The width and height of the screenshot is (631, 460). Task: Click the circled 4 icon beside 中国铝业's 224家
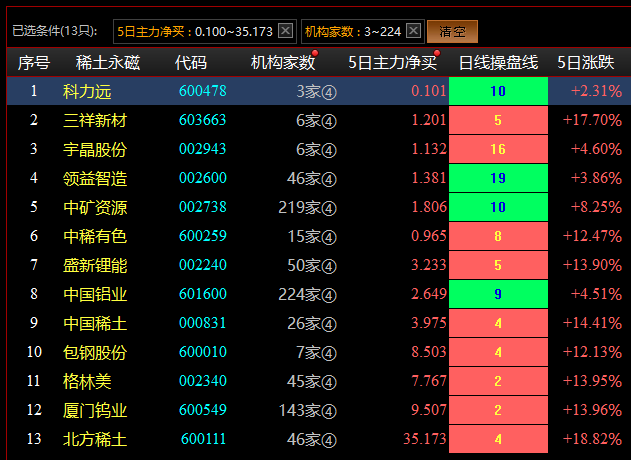coord(329,295)
